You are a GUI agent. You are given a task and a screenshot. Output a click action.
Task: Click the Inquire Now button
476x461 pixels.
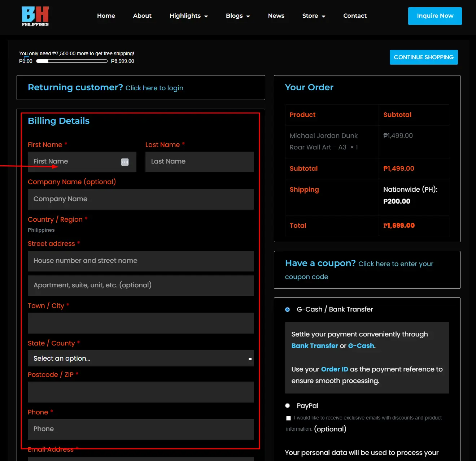click(x=435, y=16)
